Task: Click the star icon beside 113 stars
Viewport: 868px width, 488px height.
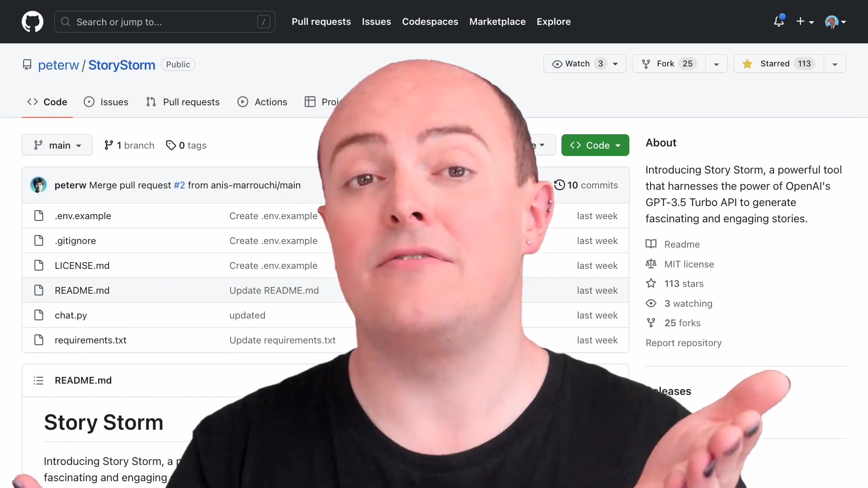Action: click(x=651, y=283)
